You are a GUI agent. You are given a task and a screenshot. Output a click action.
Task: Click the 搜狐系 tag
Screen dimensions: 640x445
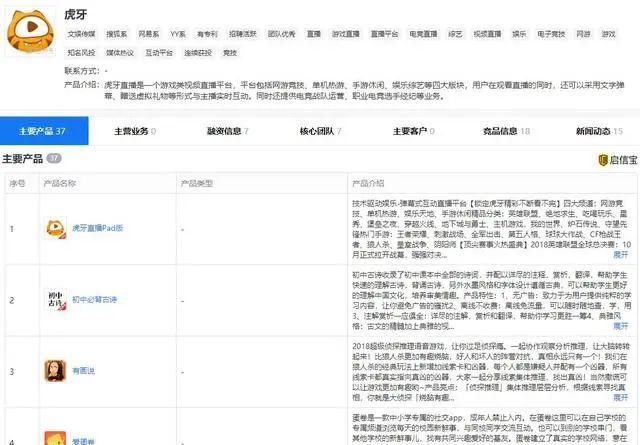116,34
